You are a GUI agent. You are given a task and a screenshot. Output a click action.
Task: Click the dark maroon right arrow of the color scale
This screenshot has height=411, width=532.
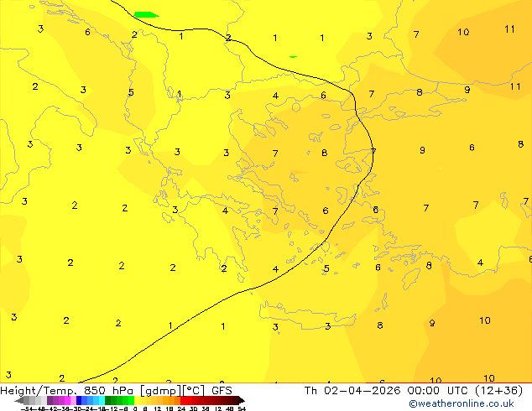242,401
